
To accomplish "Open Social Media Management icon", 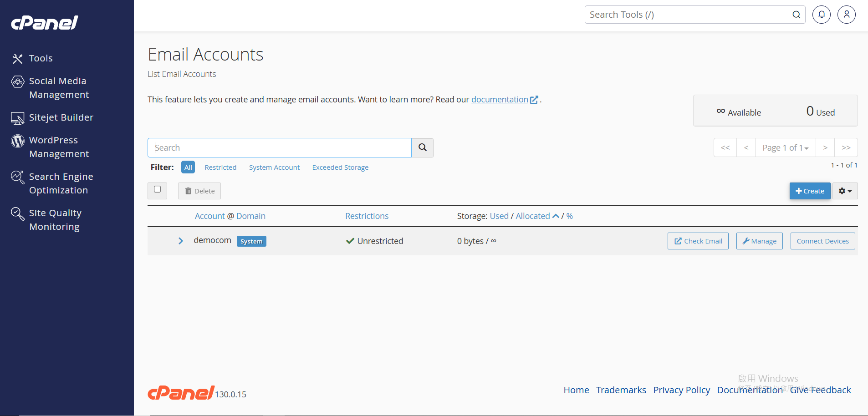I will pos(17,82).
